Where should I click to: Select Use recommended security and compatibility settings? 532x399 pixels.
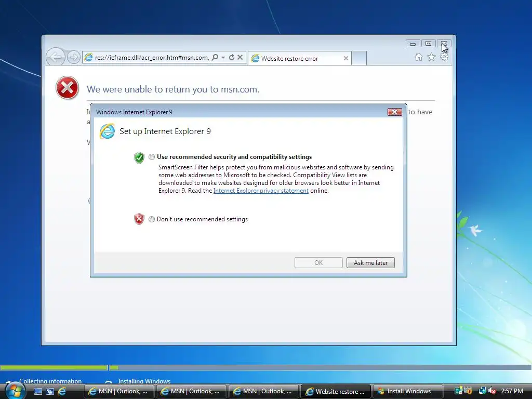click(x=152, y=157)
